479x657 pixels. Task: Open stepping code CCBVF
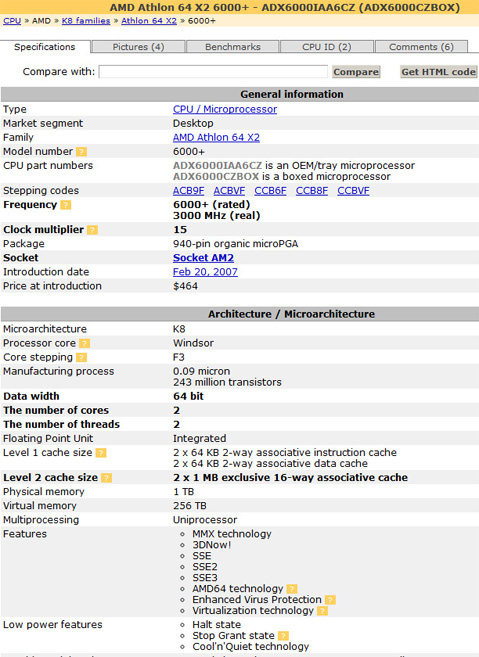coord(353,191)
